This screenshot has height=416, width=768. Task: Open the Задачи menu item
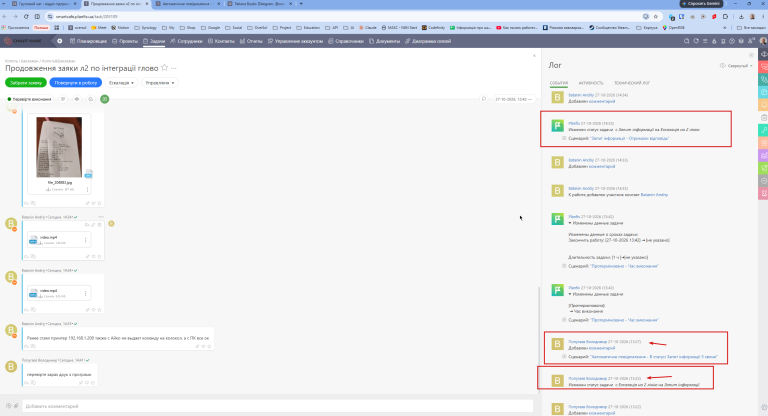(x=154, y=41)
